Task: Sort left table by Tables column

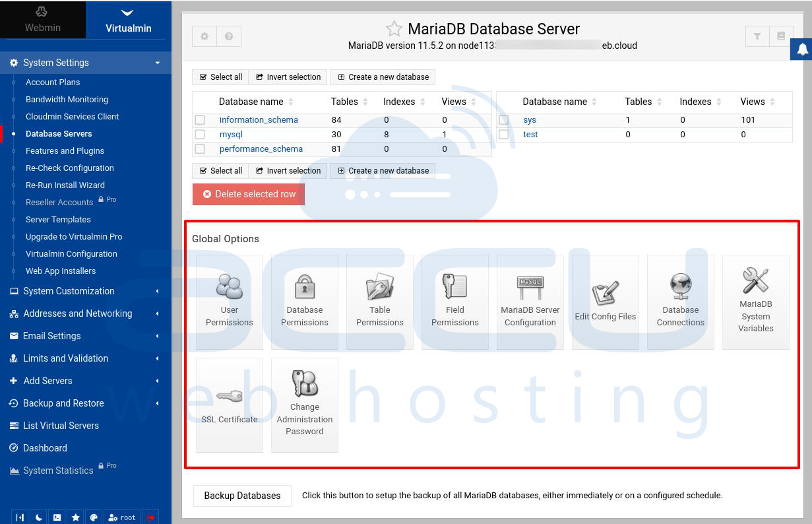Action: coord(349,102)
